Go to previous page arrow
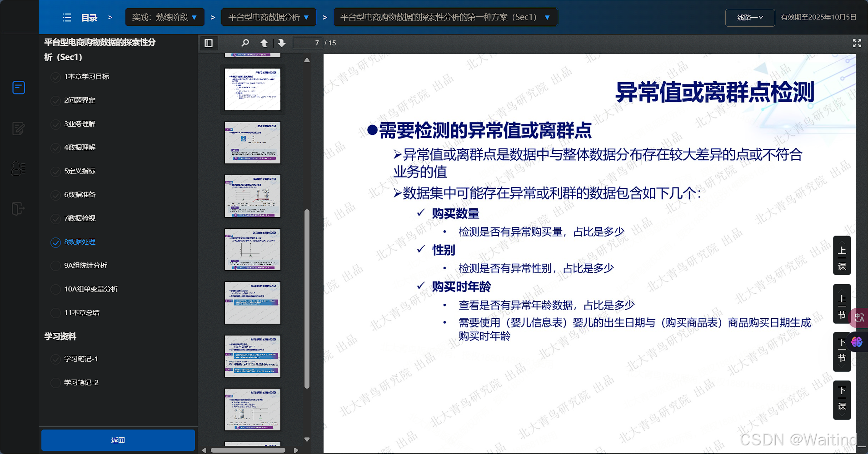Viewport: 868px width, 454px height. (x=264, y=43)
